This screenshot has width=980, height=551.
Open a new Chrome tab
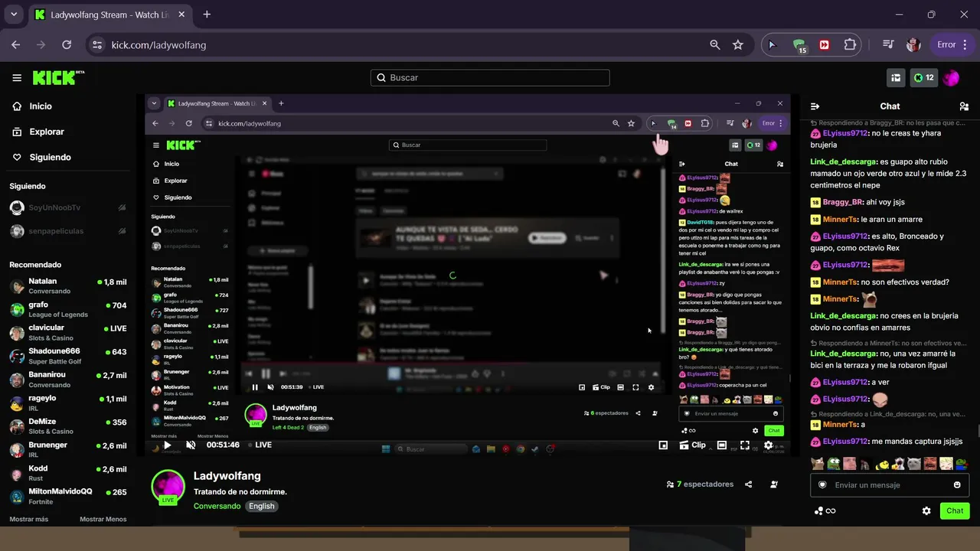[x=207, y=15]
